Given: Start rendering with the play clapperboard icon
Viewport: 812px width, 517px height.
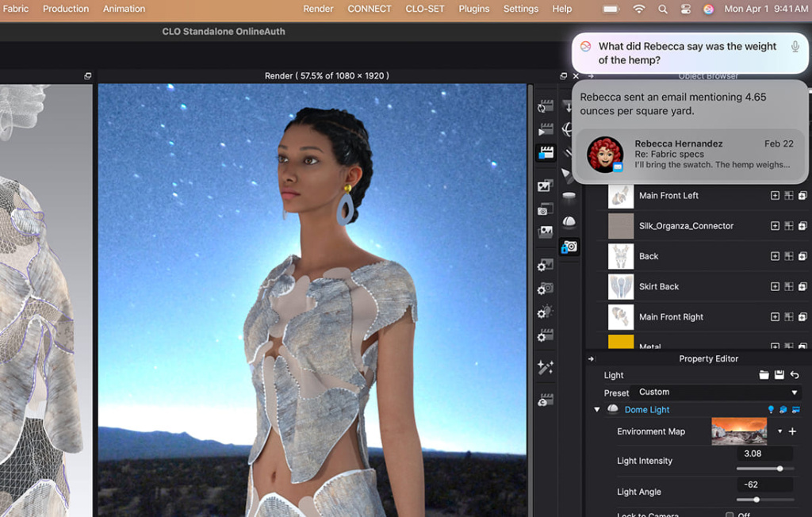Looking at the screenshot, I should (546, 129).
